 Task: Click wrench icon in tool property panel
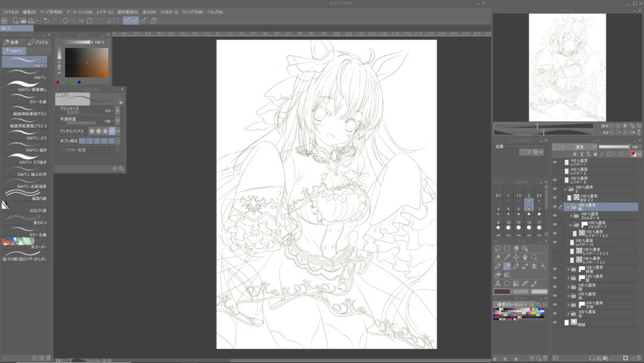point(121,168)
